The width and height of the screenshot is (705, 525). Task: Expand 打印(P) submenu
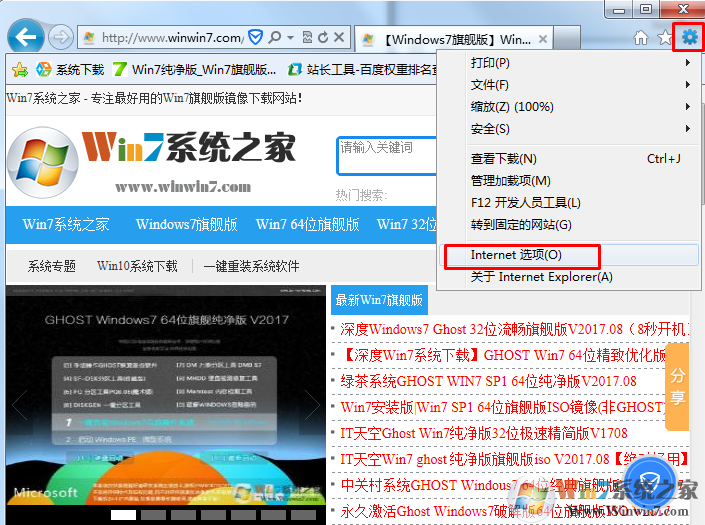point(569,62)
